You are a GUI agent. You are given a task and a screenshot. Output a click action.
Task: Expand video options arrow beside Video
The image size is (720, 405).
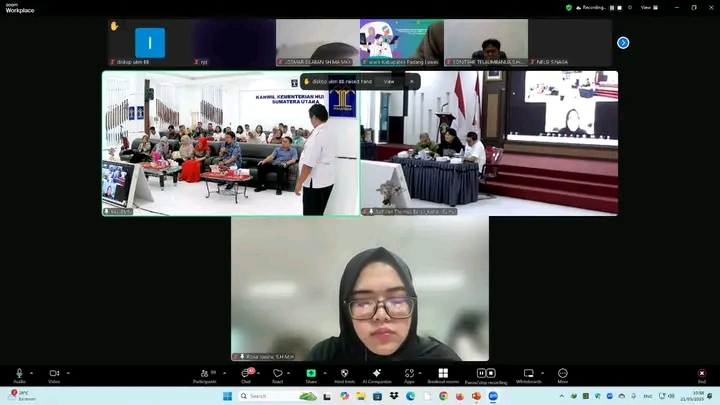[x=68, y=373]
